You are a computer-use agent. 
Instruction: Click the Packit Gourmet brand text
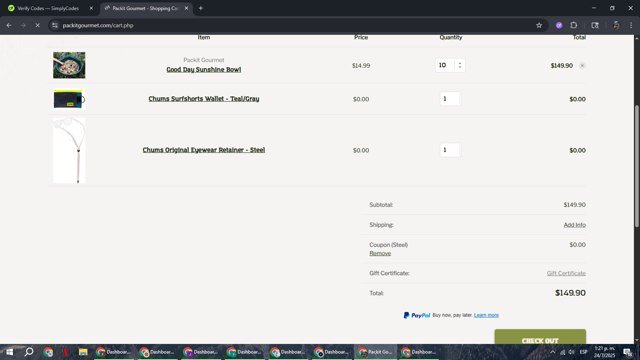(x=204, y=60)
